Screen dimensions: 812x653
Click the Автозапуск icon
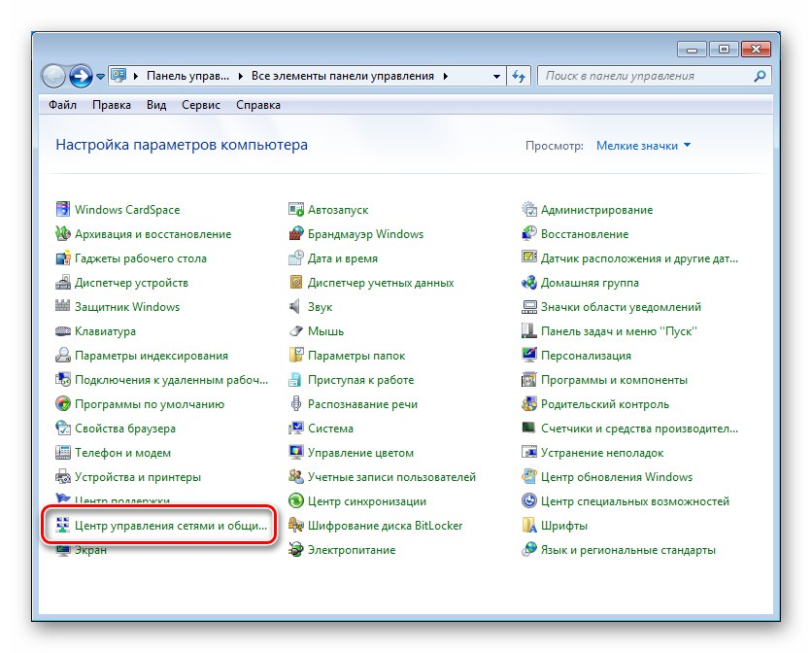[x=295, y=209]
